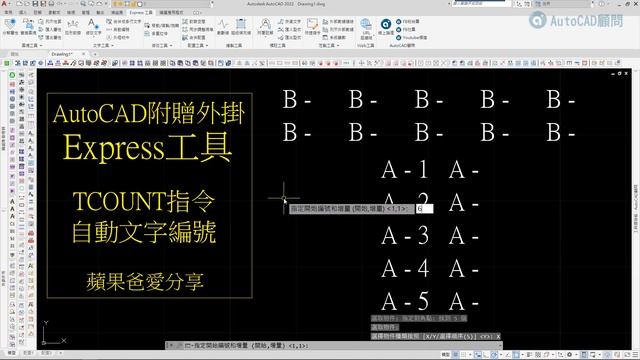
Task: Switch to the Drawing1* file tab
Action: pyautogui.click(x=62, y=53)
